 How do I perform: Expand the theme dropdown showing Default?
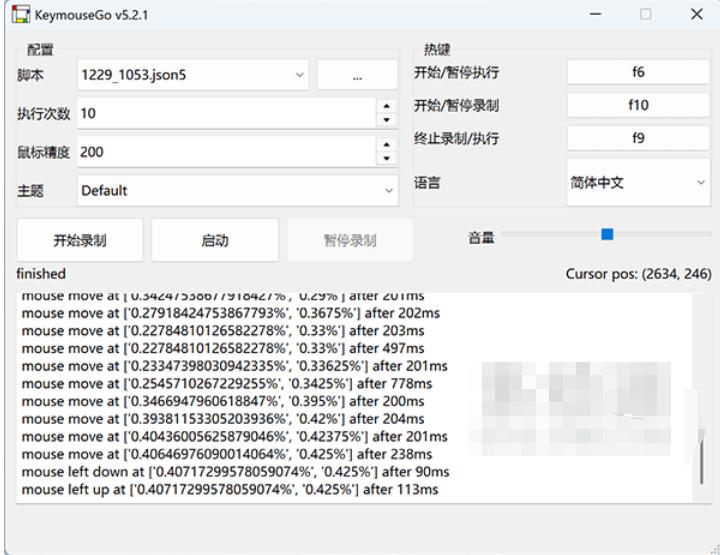click(238, 190)
